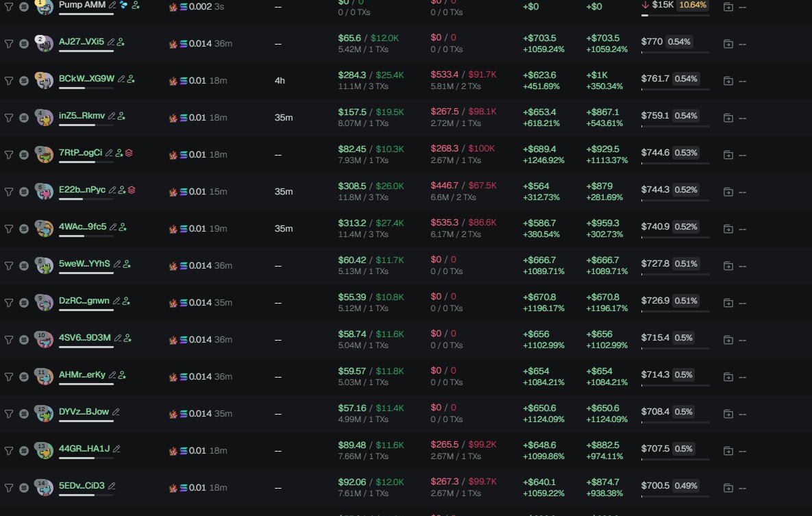Click the transfer icon at the end of the AHMr...erKy row
Image resolution: width=812 pixels, height=516 pixels.
(x=728, y=376)
